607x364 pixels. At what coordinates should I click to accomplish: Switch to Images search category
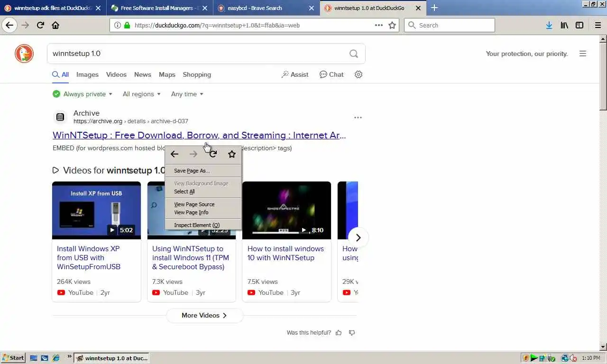pyautogui.click(x=87, y=74)
